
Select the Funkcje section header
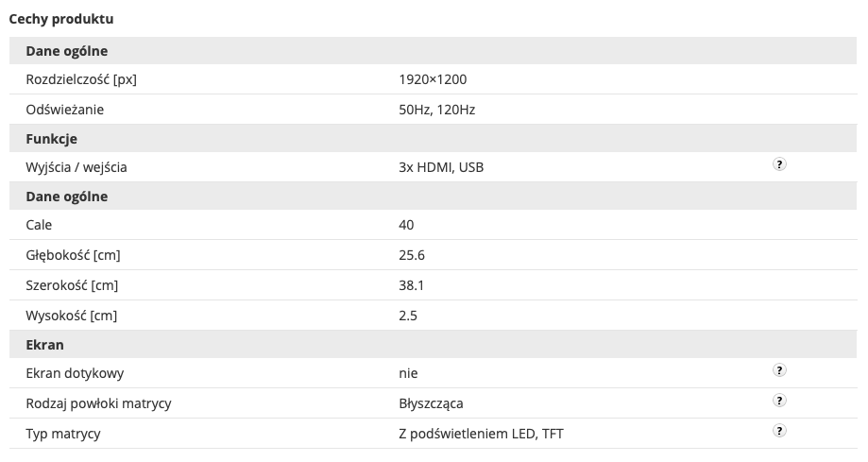pyautogui.click(x=433, y=139)
